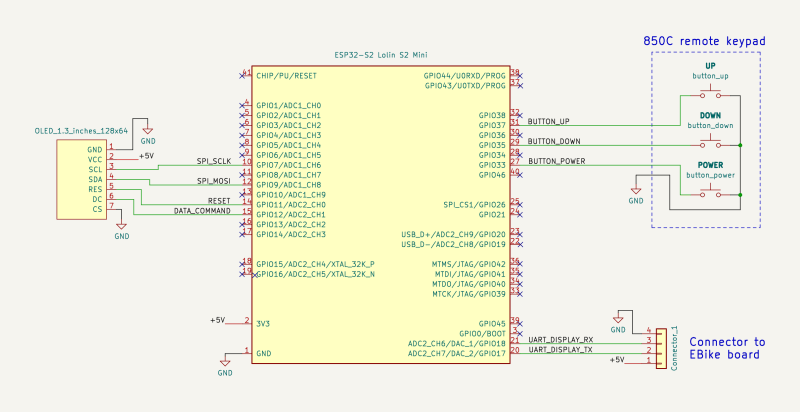Click the GND symbol below the OLED CS pin
800x412 pixels.
tap(121, 230)
